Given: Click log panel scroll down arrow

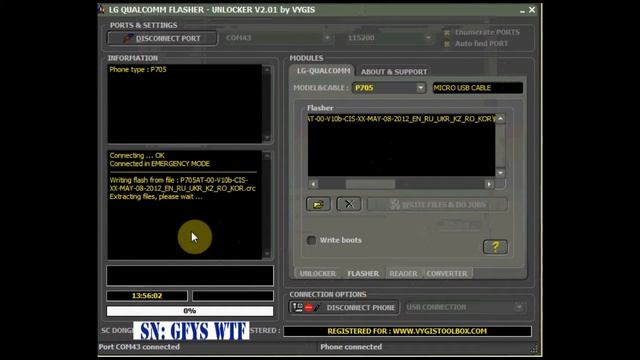Looking at the screenshot, I should 267,254.
